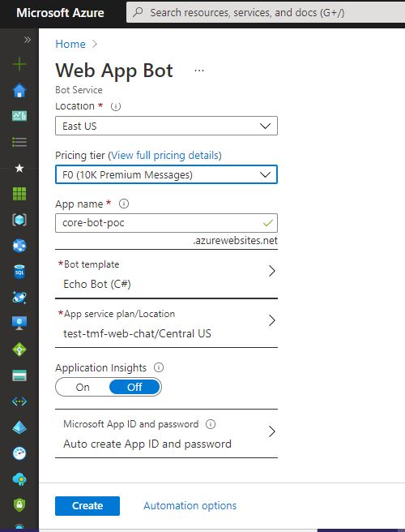Open the Dashboard icon in sidebar
The width and height of the screenshot is (405, 532).
(19, 116)
